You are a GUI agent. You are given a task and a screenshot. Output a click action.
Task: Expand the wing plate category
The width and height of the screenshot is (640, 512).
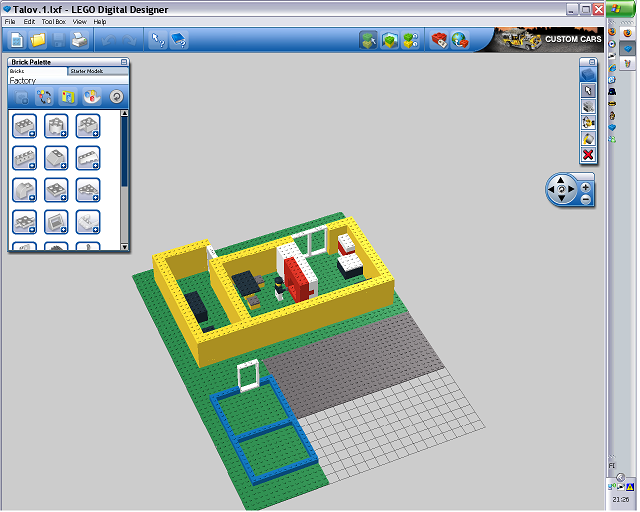[x=88, y=190]
